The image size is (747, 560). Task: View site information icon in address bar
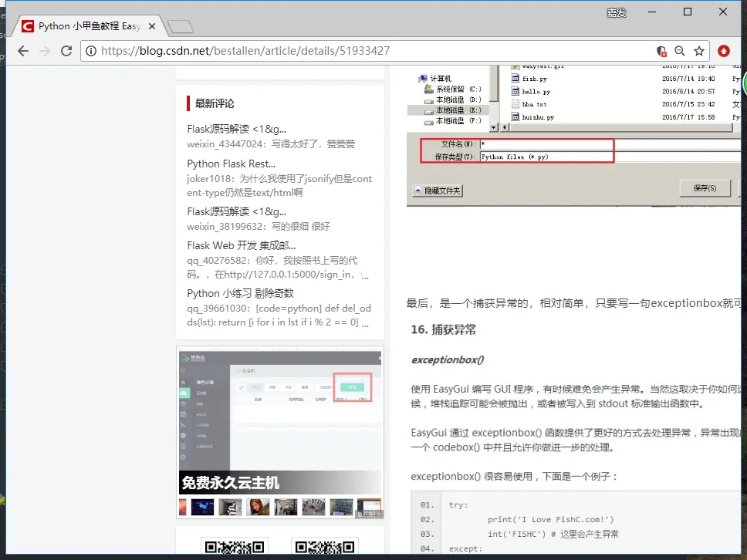point(91,51)
